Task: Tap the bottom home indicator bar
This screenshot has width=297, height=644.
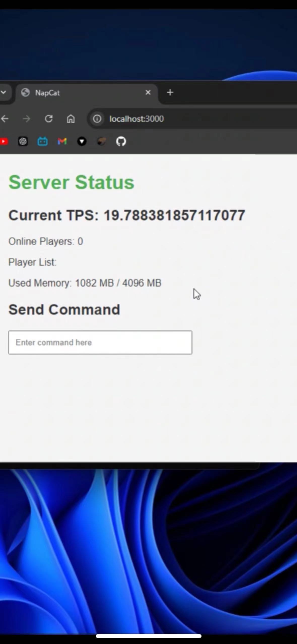Action: tap(148, 636)
